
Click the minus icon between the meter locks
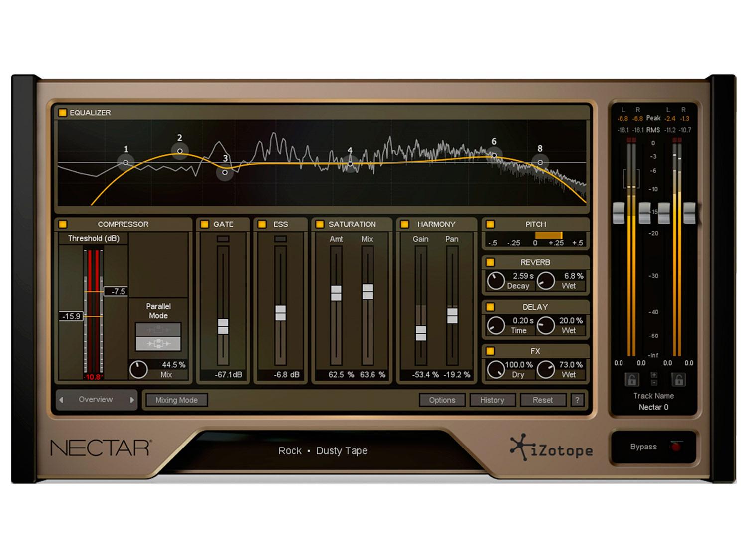coord(654,383)
